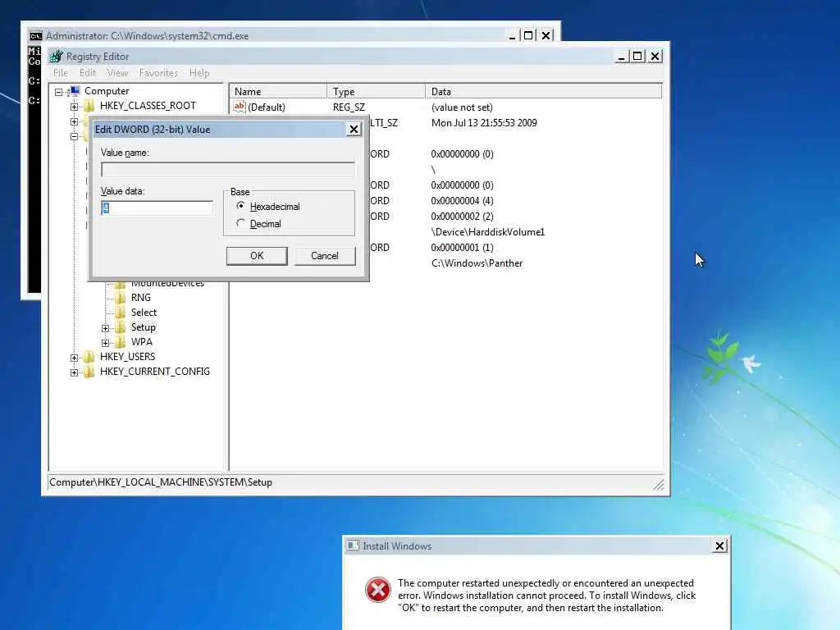Select the Select key label
Image resolution: width=840 pixels, height=630 pixels.
pyautogui.click(x=144, y=313)
